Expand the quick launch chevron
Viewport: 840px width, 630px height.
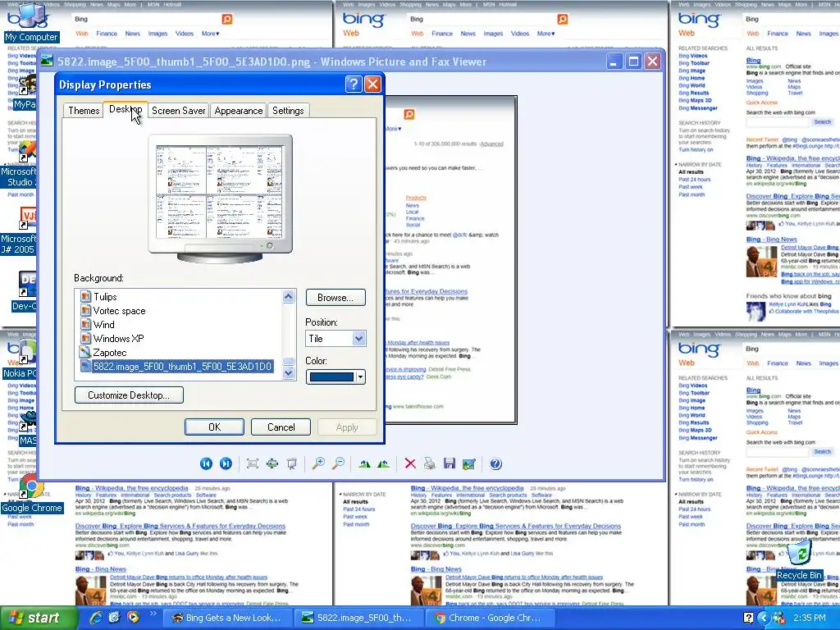pyautogui.click(x=152, y=614)
